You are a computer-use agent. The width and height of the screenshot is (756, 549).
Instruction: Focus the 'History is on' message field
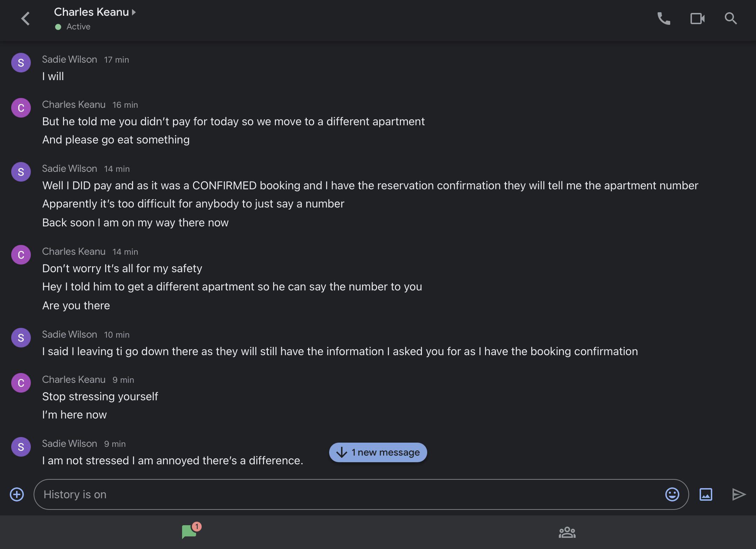point(350,494)
